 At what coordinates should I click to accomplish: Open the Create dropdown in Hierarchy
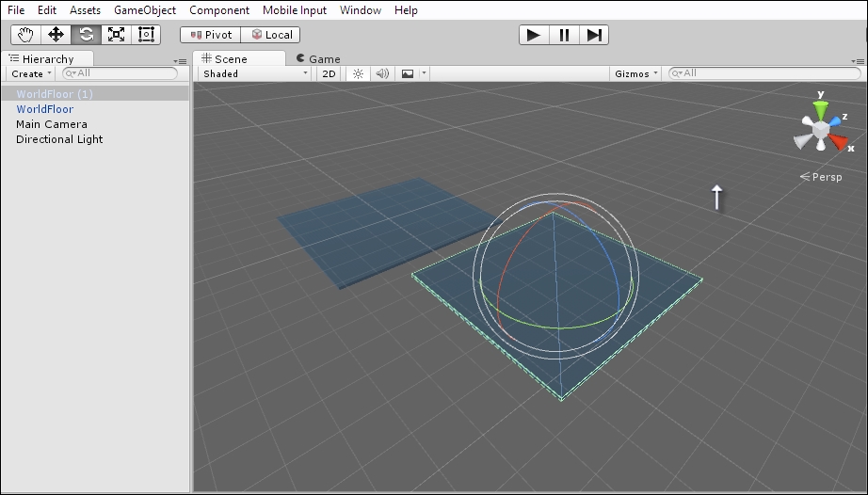pos(30,73)
